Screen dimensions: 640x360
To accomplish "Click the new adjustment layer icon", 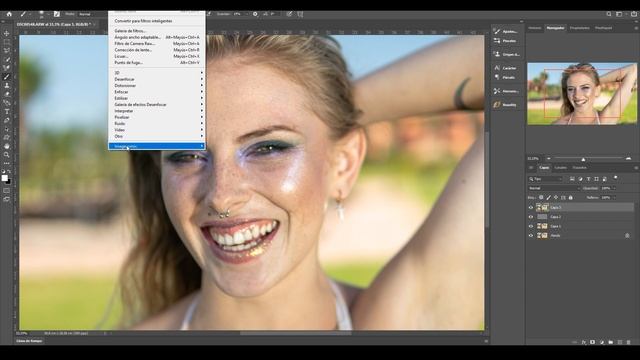I will tap(602, 342).
